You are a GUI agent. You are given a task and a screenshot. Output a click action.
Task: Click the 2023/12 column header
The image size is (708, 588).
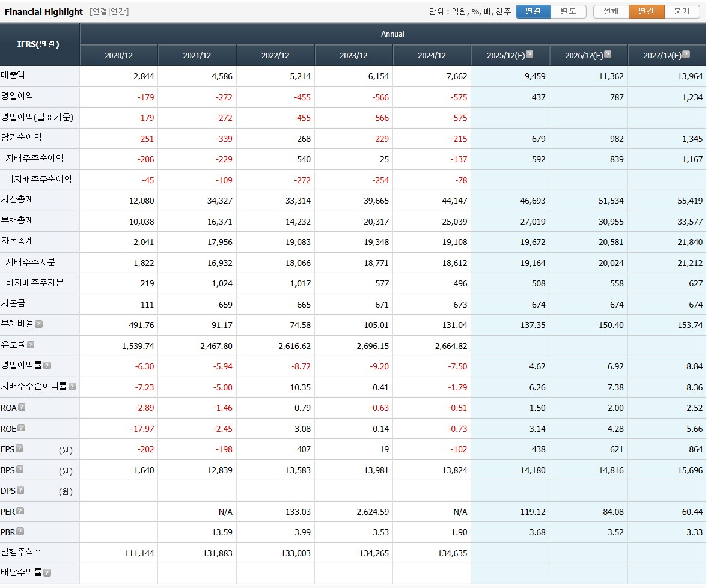(x=353, y=55)
